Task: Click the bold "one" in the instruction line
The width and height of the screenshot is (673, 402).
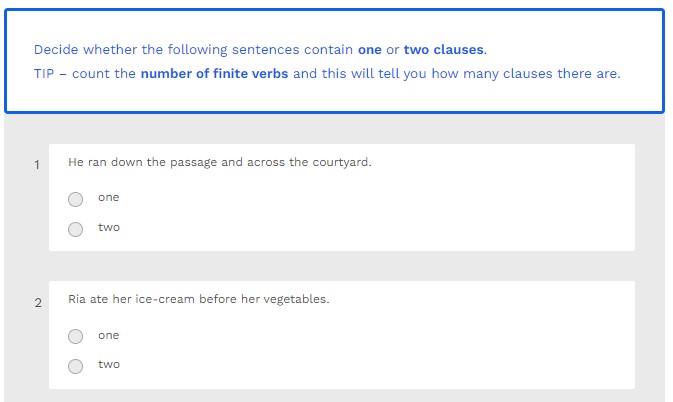Action: click(369, 49)
